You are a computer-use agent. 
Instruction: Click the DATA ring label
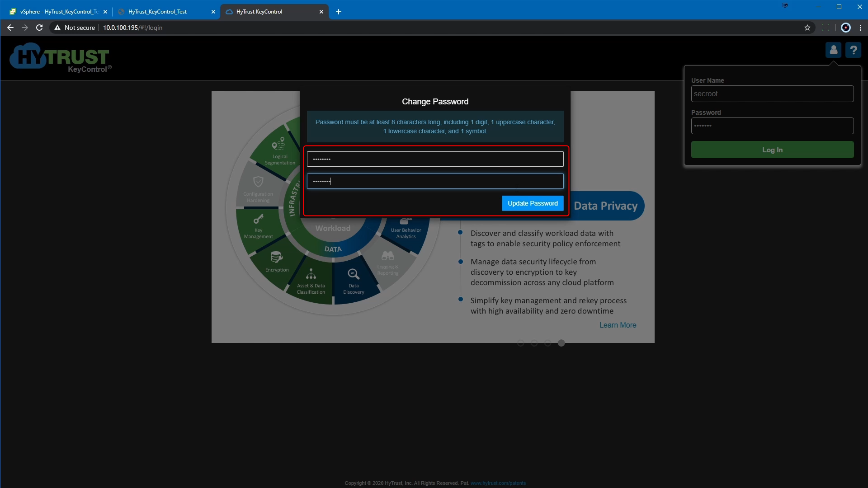pos(333,249)
